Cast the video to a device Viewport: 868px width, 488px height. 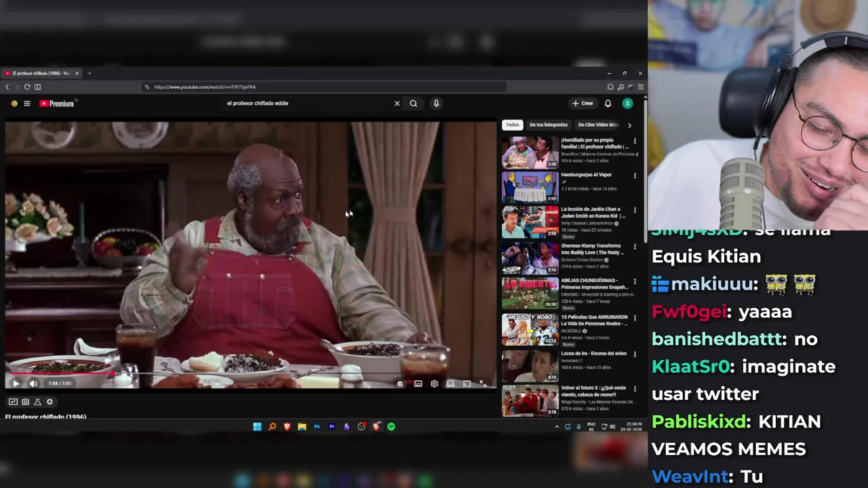pos(467,384)
